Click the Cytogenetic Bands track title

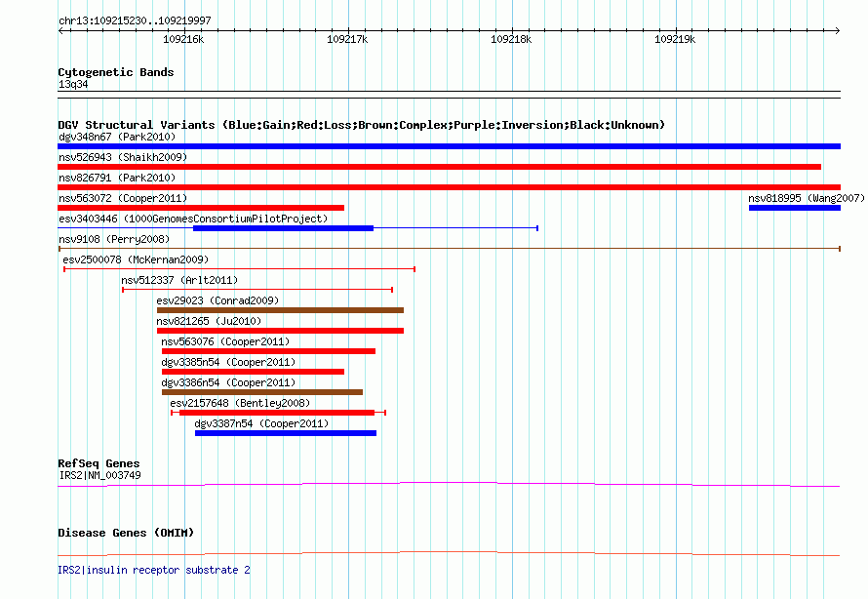[x=116, y=72]
